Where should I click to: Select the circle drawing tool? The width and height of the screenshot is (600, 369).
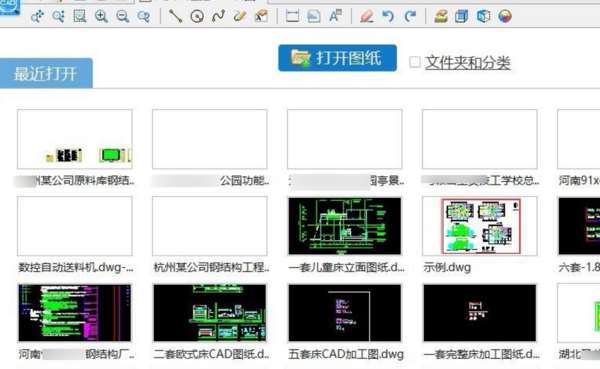(197, 16)
